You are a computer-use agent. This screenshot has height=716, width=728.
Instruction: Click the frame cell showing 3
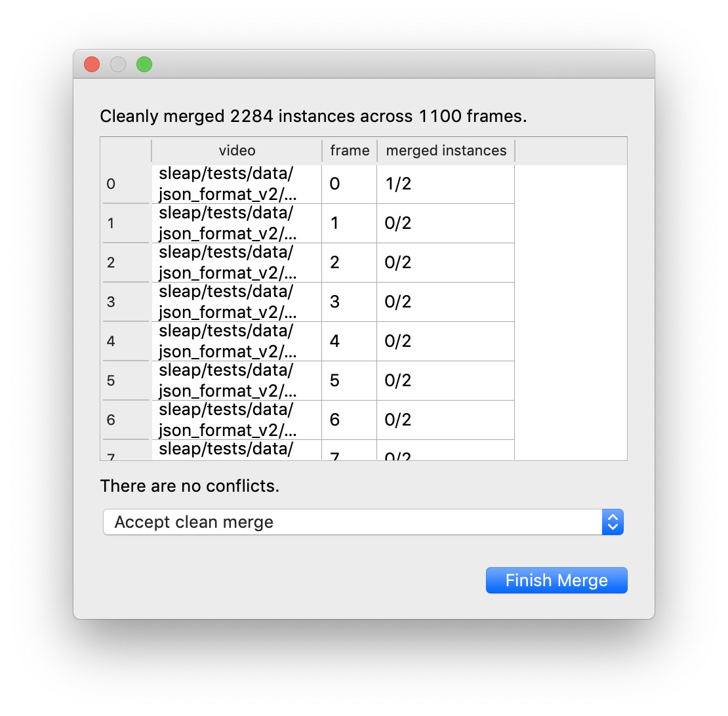pyautogui.click(x=349, y=302)
